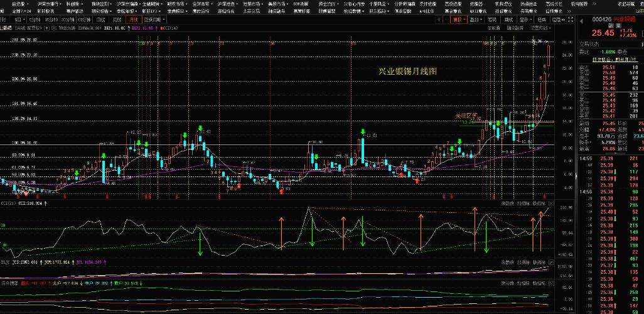This screenshot has height=314, width=644.
Task: Switch to 日线 daily chart tab
Action: [100, 19]
